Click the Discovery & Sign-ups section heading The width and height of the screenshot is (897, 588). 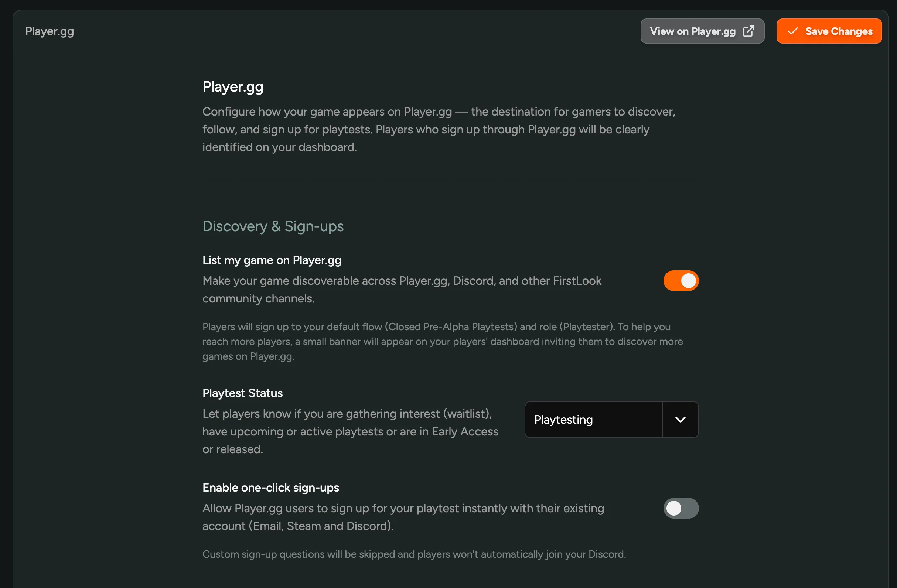(273, 226)
